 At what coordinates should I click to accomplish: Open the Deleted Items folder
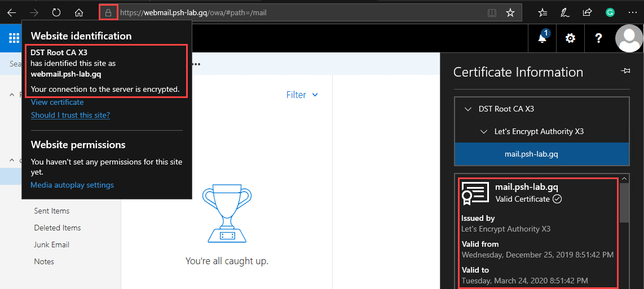pos(58,228)
